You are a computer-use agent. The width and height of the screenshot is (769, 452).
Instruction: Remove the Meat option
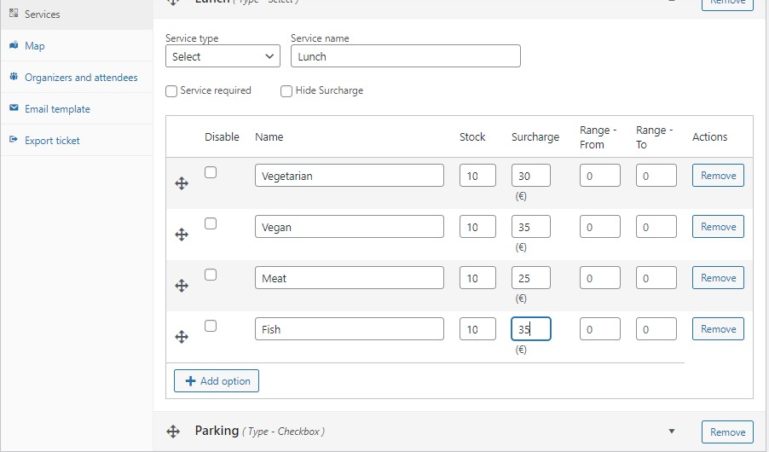pos(718,278)
